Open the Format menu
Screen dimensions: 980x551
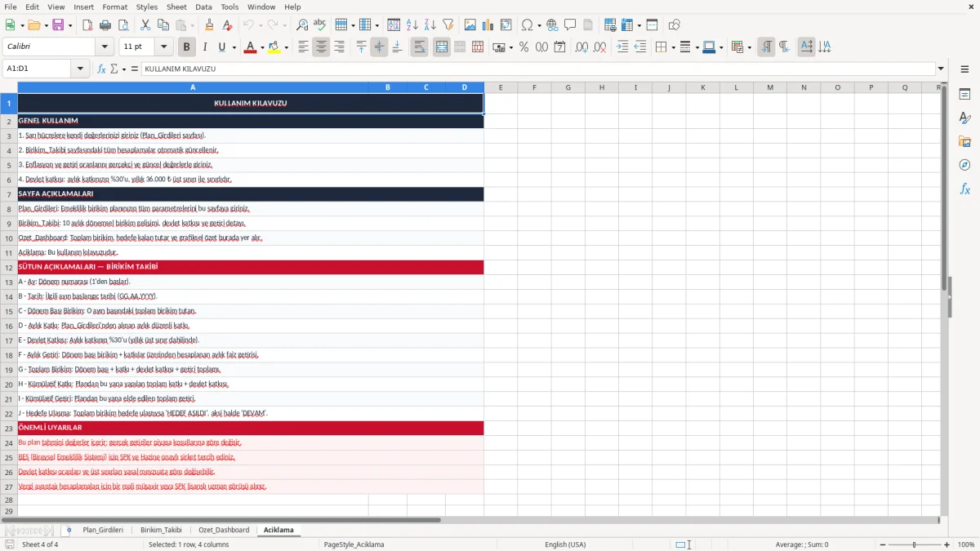[x=114, y=7]
